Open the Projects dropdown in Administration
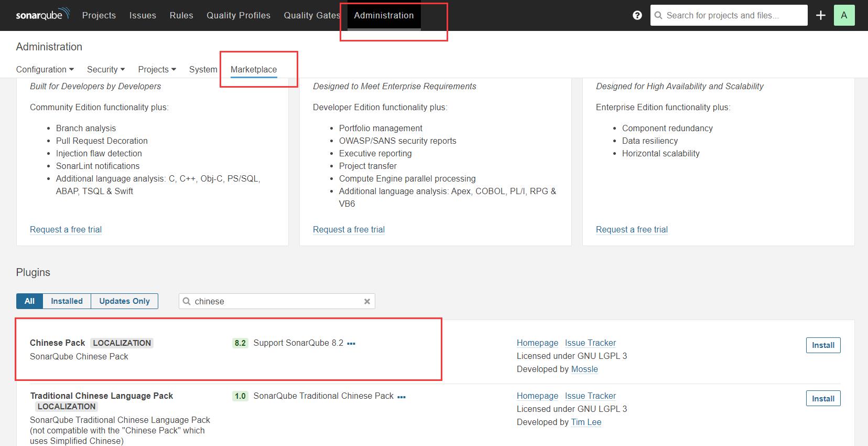The height and width of the screenshot is (446, 868). (157, 69)
